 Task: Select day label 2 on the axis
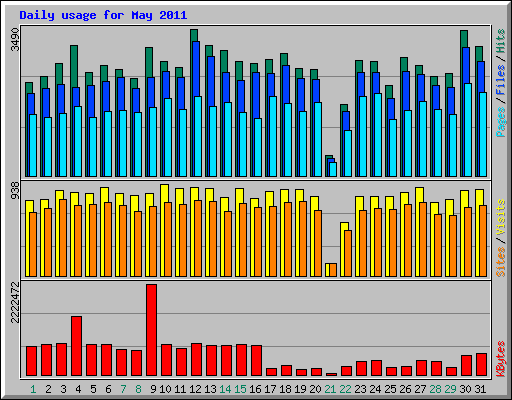tap(48, 389)
